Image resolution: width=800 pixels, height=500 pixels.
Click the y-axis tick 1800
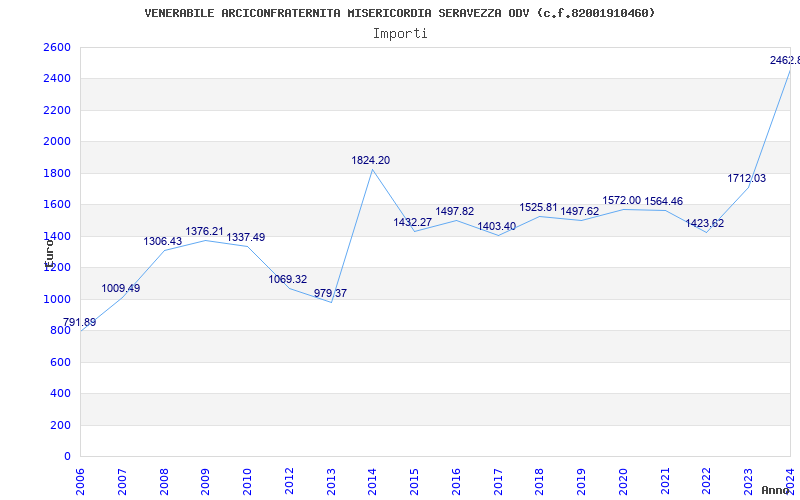[57, 173]
